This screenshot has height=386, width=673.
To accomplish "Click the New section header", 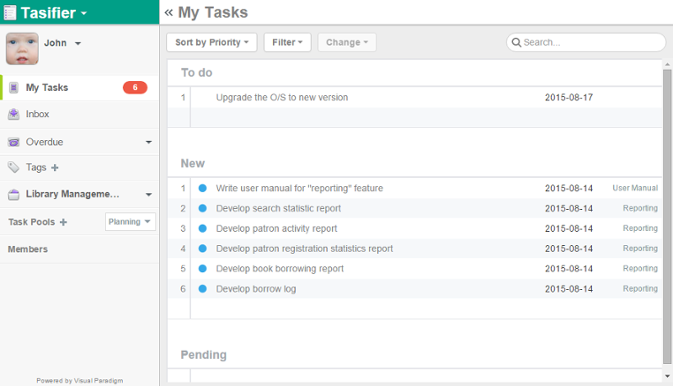I will point(193,164).
